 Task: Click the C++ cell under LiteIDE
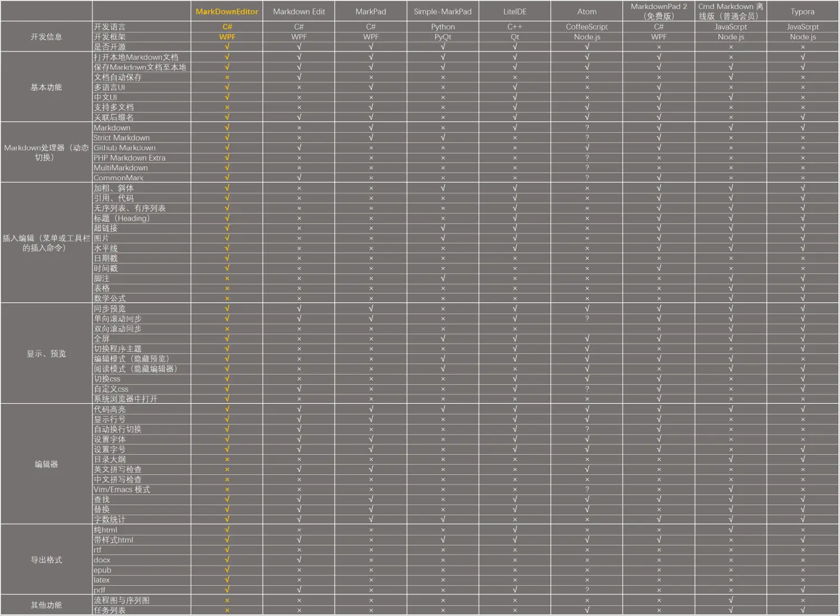515,27
